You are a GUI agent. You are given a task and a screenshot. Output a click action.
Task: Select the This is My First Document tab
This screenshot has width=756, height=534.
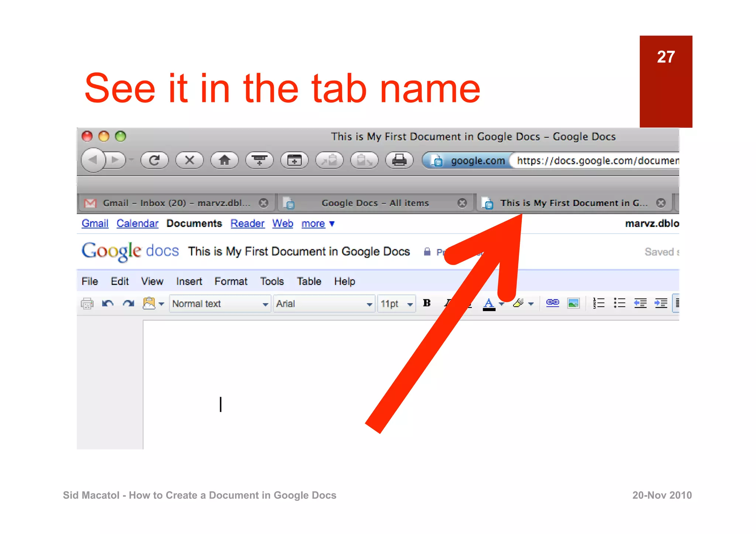click(x=574, y=203)
